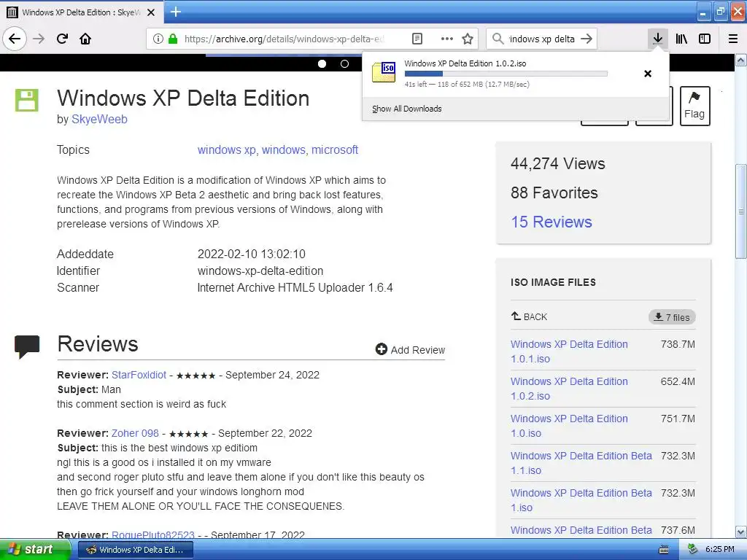Click the iso file icon in downloads panel
Image resolution: width=747 pixels, height=560 pixels.
coord(384,72)
